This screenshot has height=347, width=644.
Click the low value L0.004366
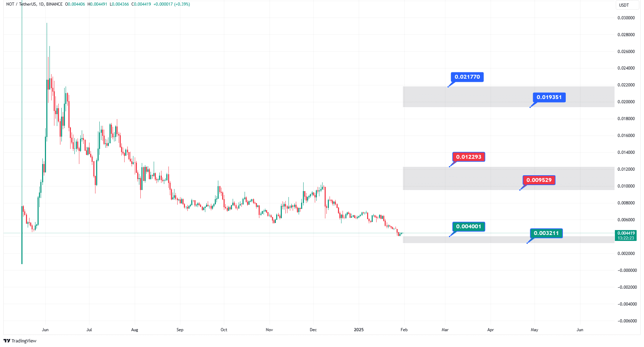[x=119, y=4]
